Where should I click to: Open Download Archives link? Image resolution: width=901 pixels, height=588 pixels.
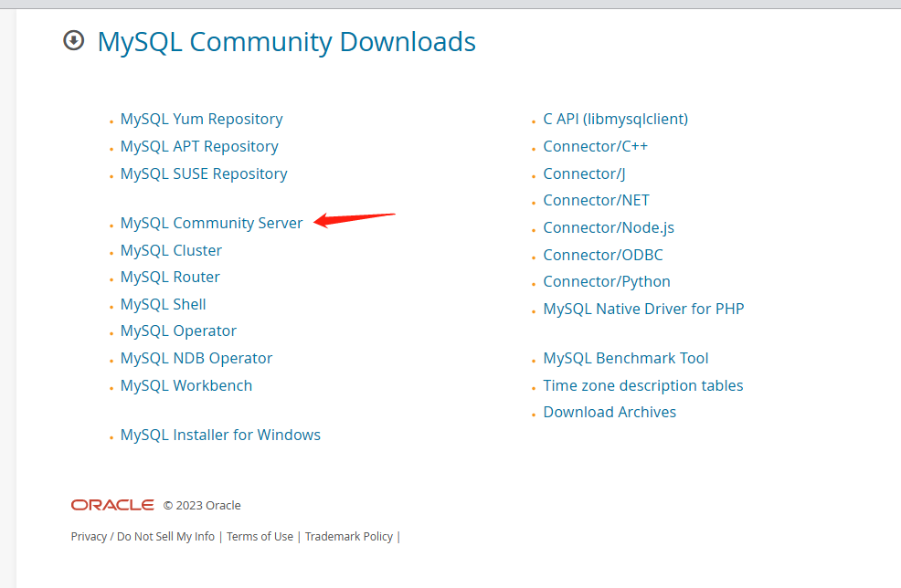[x=609, y=413]
